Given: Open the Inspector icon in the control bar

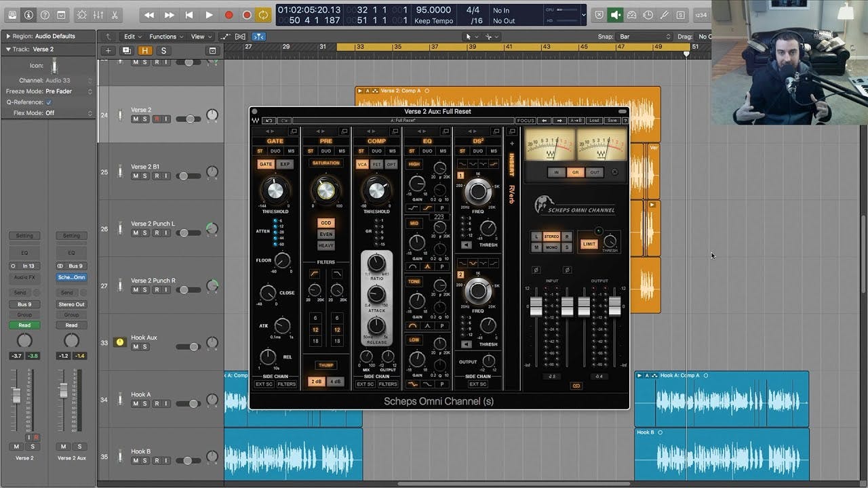Looking at the screenshot, I should coord(28,15).
